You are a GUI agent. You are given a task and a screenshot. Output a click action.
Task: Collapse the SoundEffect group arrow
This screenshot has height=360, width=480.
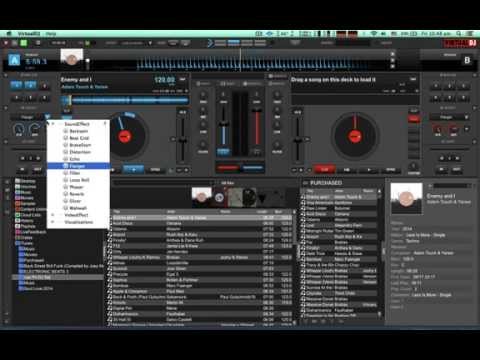(53, 124)
